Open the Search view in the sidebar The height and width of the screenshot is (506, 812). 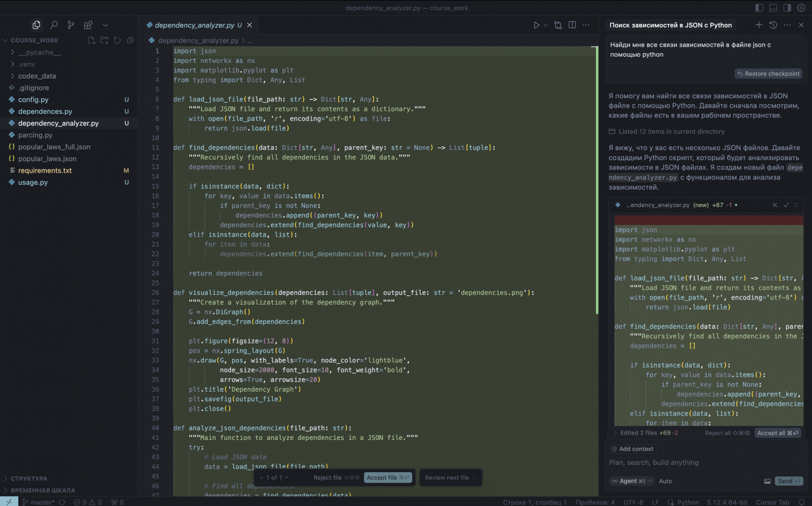pos(54,25)
